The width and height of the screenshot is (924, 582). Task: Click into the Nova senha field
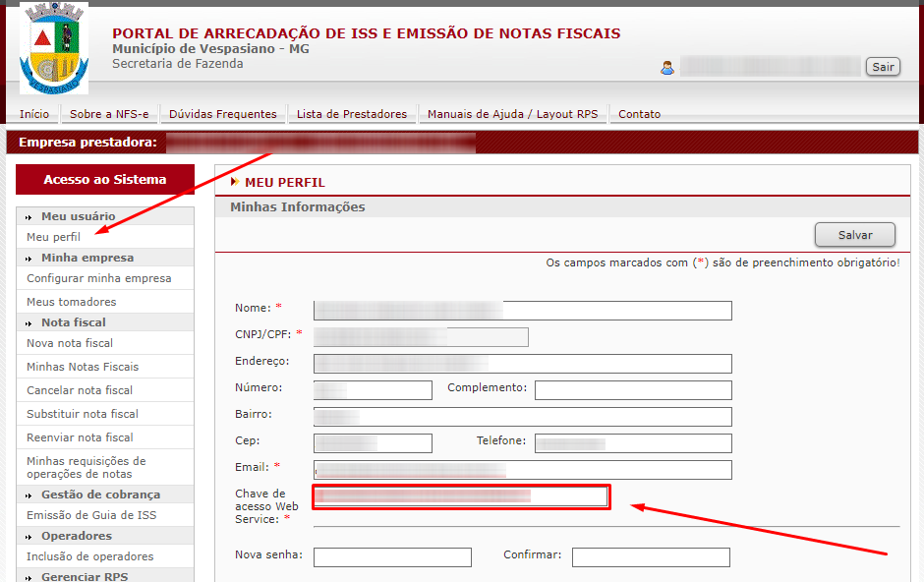pyautogui.click(x=392, y=557)
